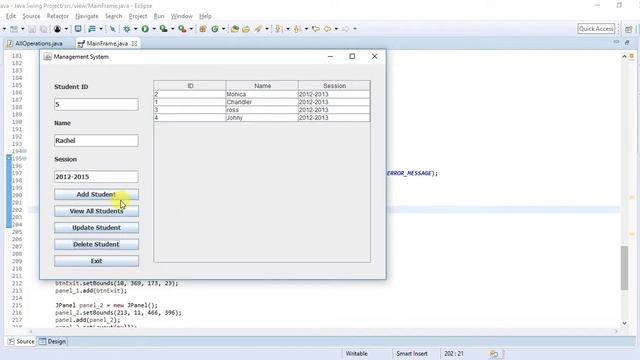Open the Next Annotation dropdown arrow
Image resolution: width=640 pixels, height=360 pixels.
tap(287, 29)
